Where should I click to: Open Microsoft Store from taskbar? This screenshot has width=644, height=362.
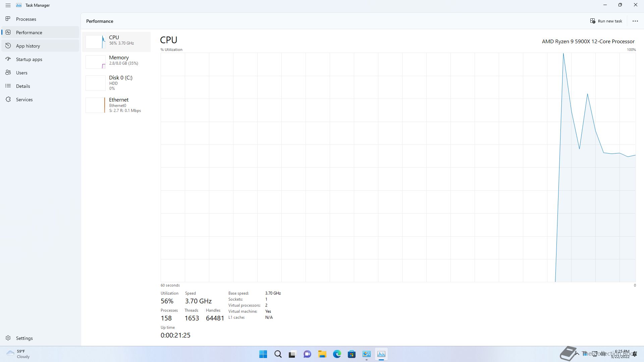(352, 354)
